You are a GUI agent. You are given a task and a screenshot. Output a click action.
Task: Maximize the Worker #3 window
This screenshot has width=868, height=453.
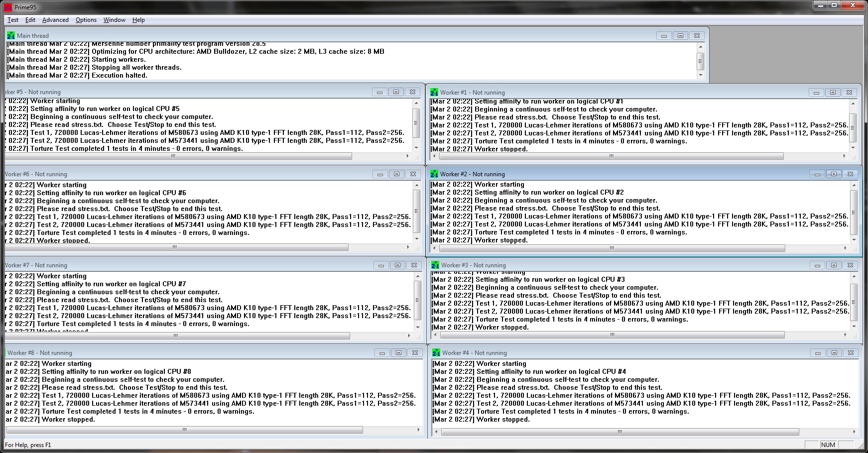[x=834, y=265]
